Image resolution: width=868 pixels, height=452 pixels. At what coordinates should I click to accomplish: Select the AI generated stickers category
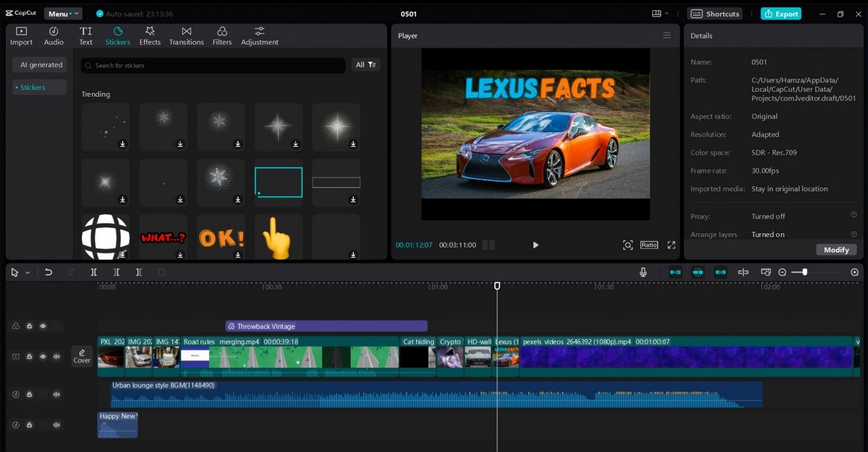pyautogui.click(x=41, y=65)
